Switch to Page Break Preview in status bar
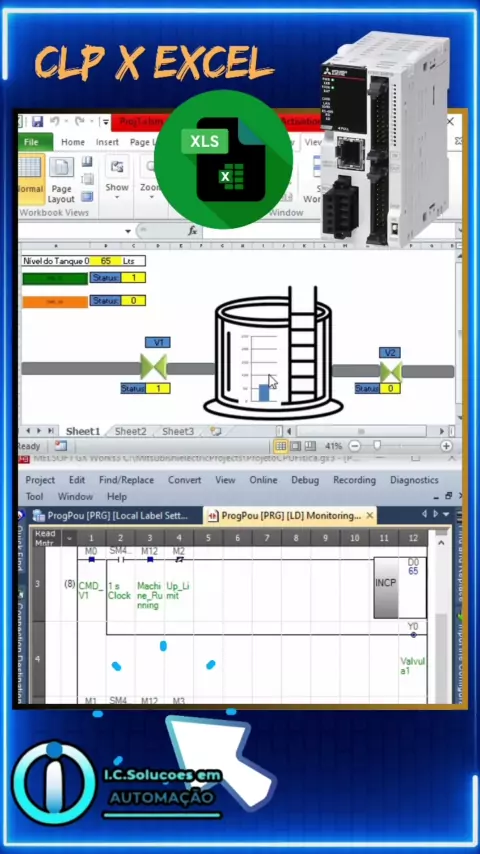This screenshot has width=480, height=854. pyautogui.click(x=310, y=446)
